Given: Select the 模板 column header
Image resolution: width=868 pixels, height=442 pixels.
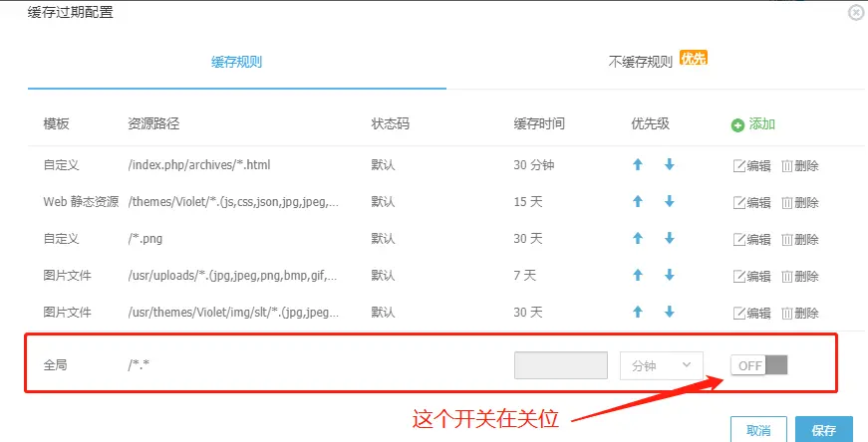Looking at the screenshot, I should click(57, 123).
